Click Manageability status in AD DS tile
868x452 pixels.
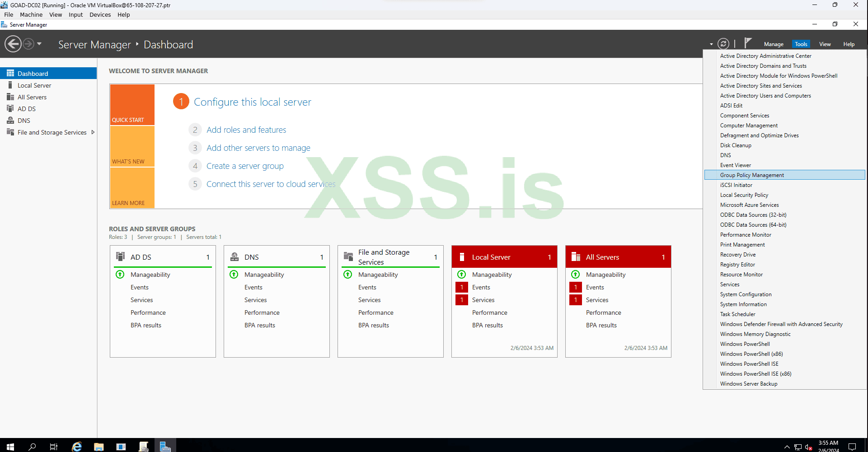click(x=150, y=275)
